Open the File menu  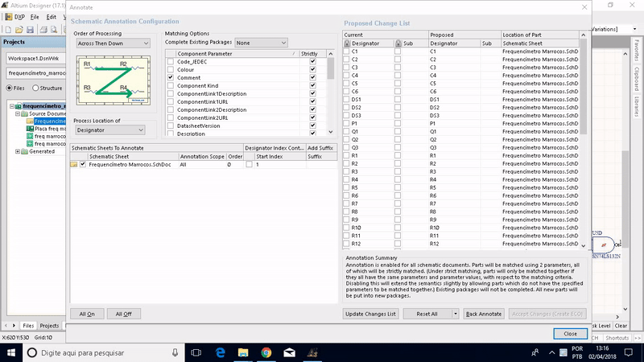pyautogui.click(x=35, y=17)
